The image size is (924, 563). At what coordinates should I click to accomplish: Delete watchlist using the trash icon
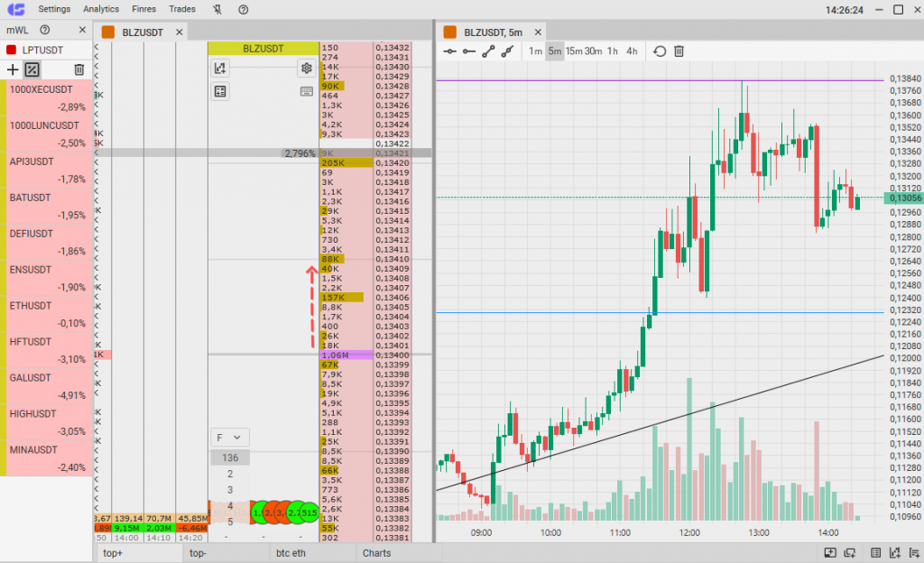pos(79,69)
